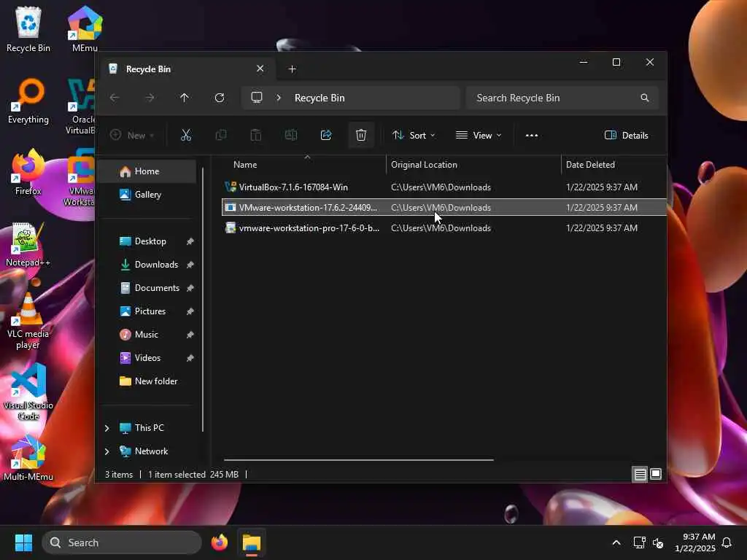
Task: Switch to large thumbnails view icon in status bar
Action: 656,474
